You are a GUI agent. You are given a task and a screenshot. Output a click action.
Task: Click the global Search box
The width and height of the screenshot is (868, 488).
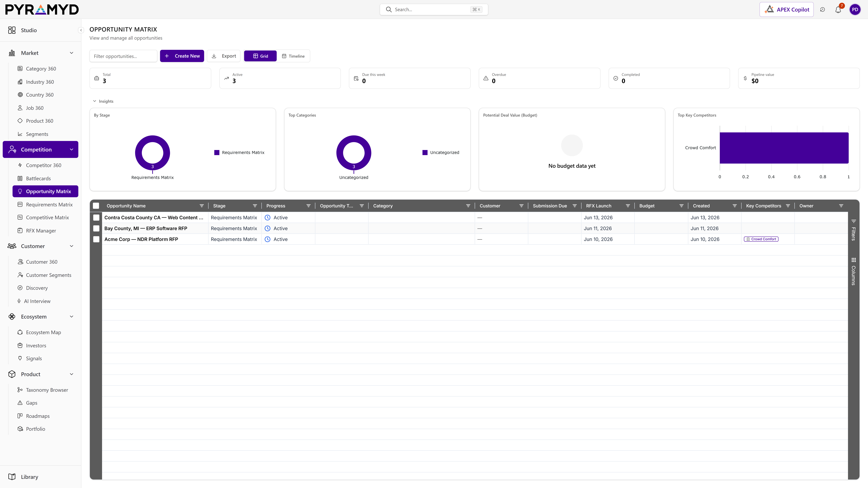pos(434,9)
